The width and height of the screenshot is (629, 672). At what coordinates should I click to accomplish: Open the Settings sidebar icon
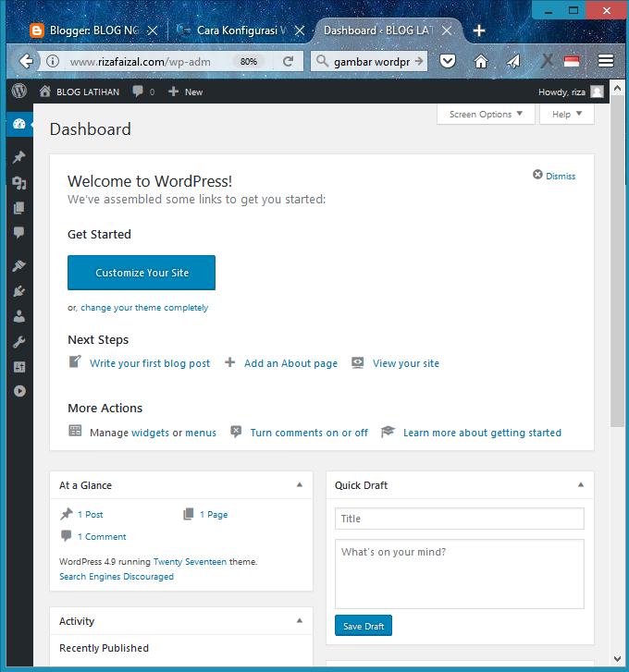(18, 366)
